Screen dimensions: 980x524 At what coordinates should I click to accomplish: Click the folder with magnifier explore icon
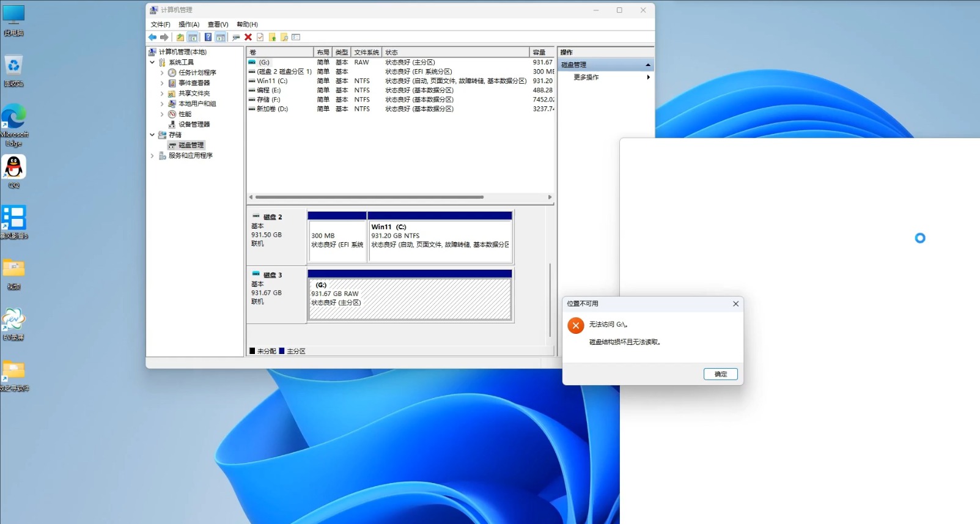pyautogui.click(x=284, y=37)
